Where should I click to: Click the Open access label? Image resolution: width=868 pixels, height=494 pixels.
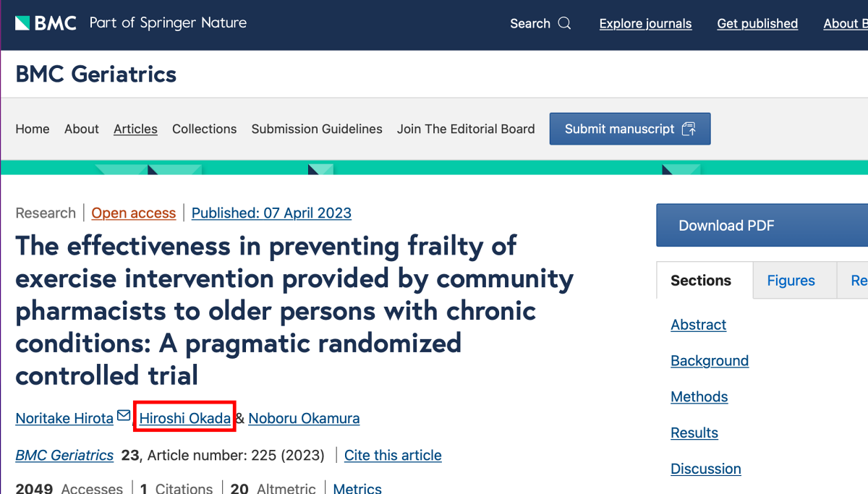pyautogui.click(x=133, y=213)
